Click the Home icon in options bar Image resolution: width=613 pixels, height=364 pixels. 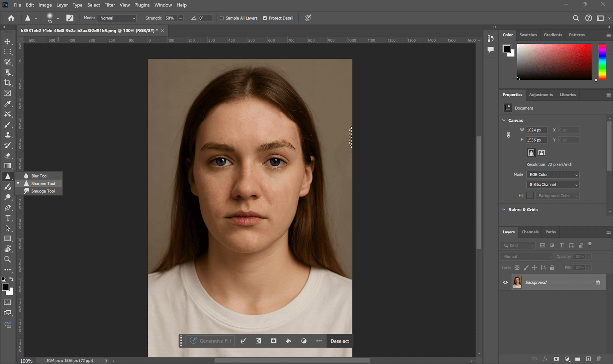(x=11, y=18)
